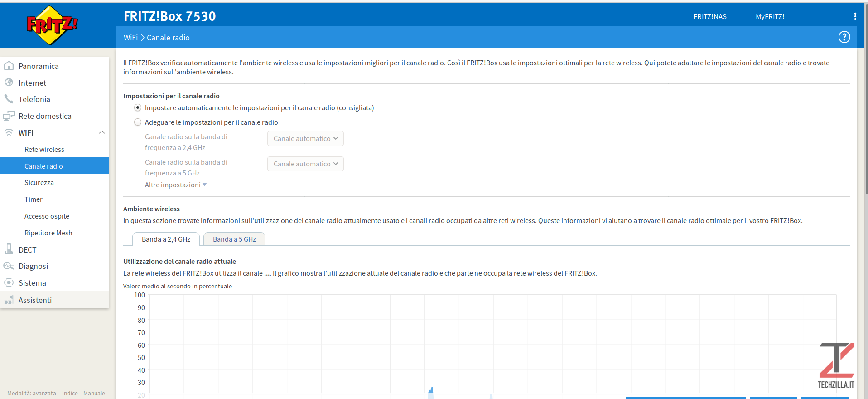This screenshot has width=868, height=399.
Task: Click the FRITZ!Box 7530 title
Action: pyautogui.click(x=170, y=16)
